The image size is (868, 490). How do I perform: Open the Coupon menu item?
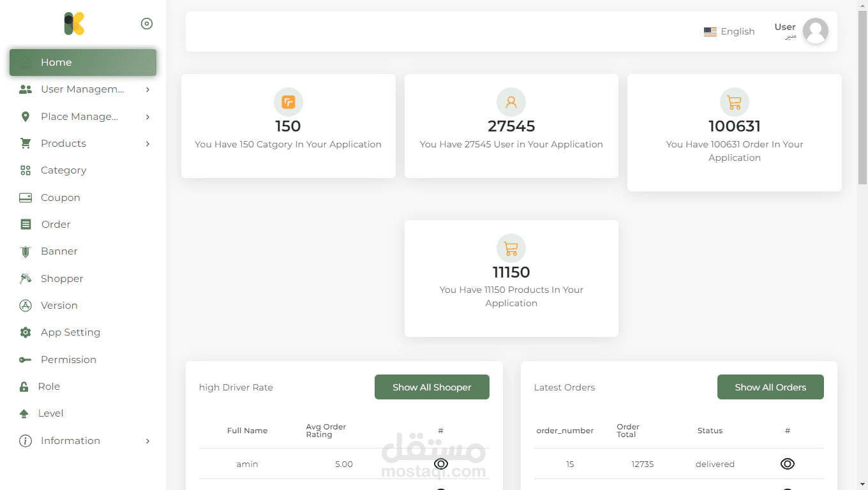(83, 198)
